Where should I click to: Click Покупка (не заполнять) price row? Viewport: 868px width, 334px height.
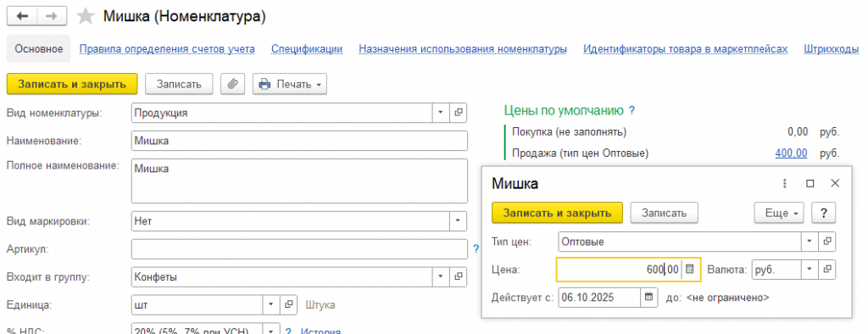pos(676,132)
